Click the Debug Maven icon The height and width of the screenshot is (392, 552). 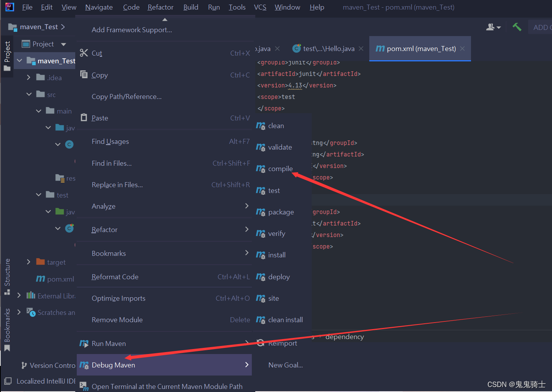pos(84,365)
